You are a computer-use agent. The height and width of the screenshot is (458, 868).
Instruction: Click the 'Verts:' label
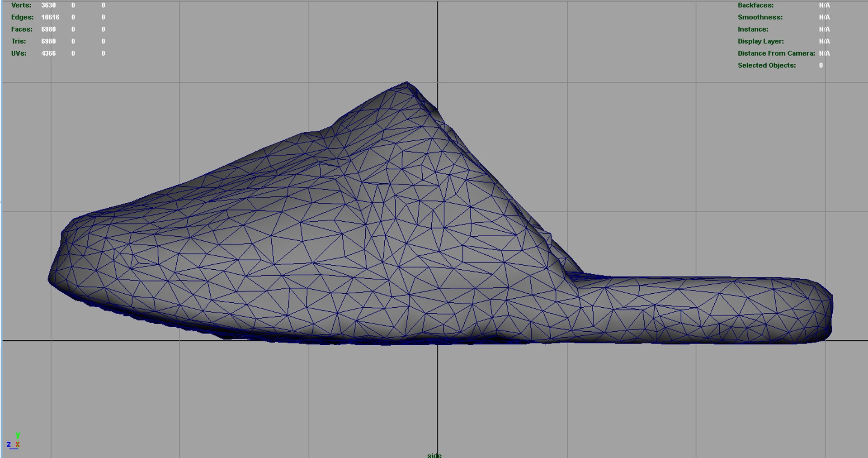click(21, 5)
